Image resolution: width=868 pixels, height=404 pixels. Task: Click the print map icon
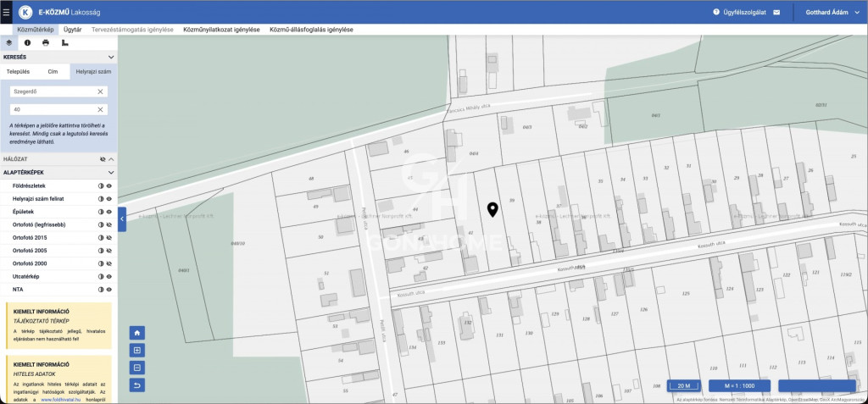click(46, 42)
